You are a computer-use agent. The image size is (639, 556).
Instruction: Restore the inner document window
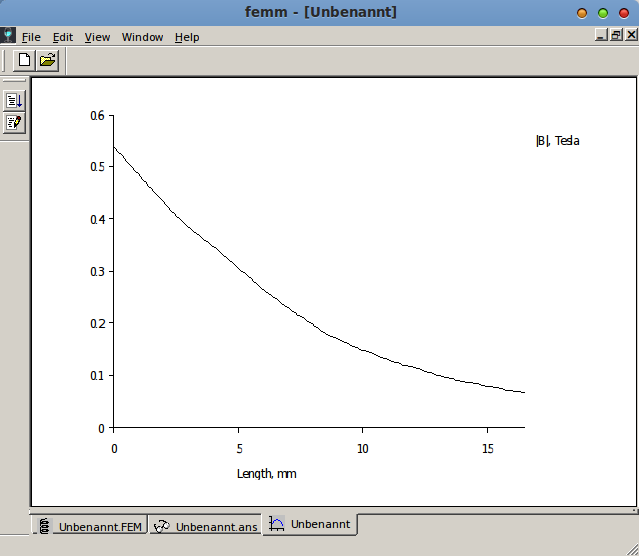click(x=616, y=35)
